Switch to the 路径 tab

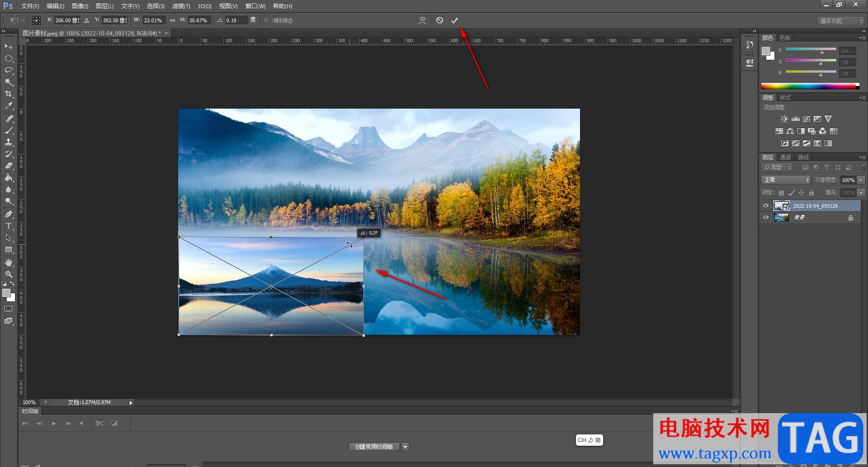pos(803,157)
